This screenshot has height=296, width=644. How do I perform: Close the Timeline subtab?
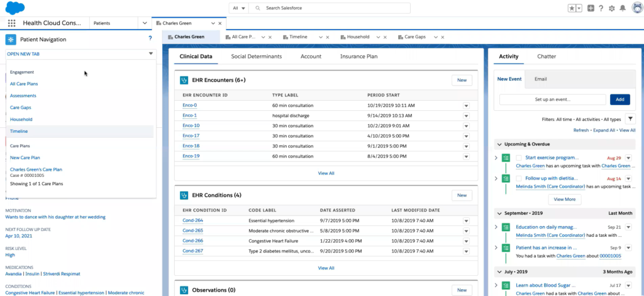pos(327,37)
